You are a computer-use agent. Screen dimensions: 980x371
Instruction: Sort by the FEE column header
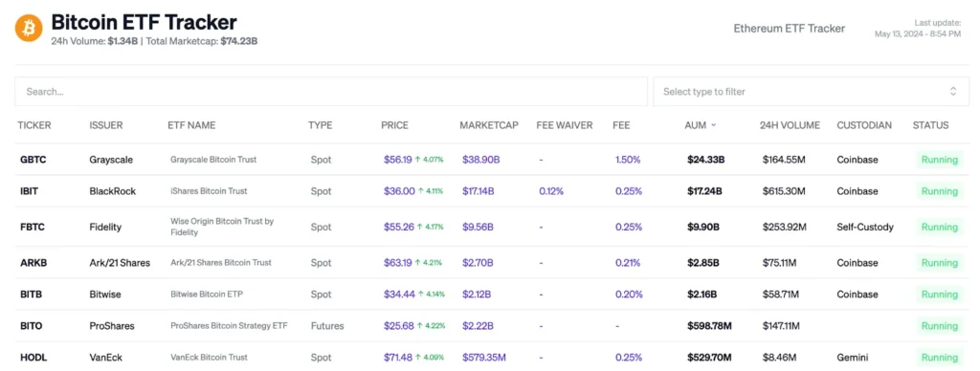(x=621, y=125)
